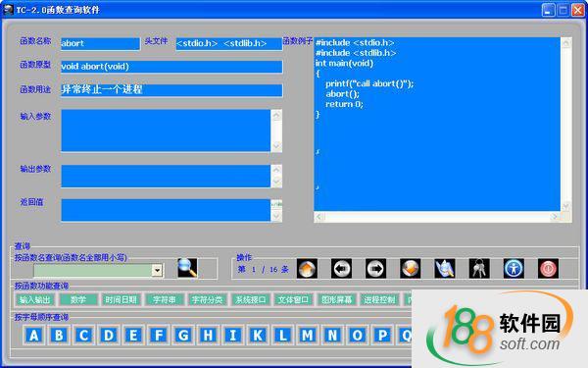588x368 pixels.
Task: Click the blue bird-and-magnifier icon in operations
Action: coord(445,269)
